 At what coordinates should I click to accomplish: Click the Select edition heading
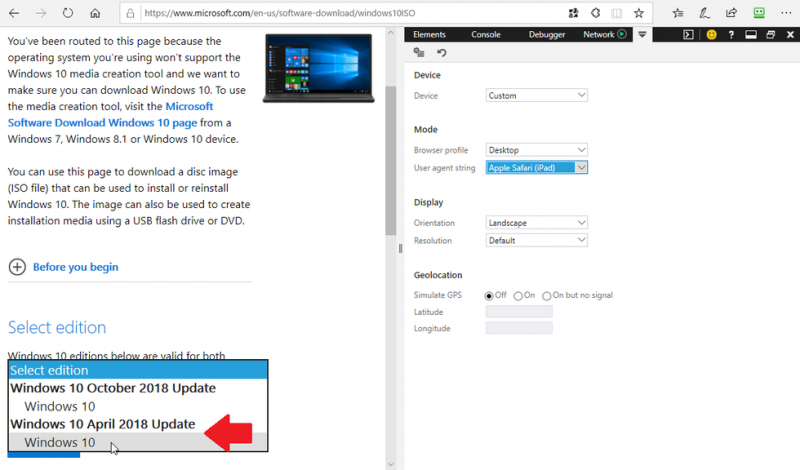click(x=57, y=328)
